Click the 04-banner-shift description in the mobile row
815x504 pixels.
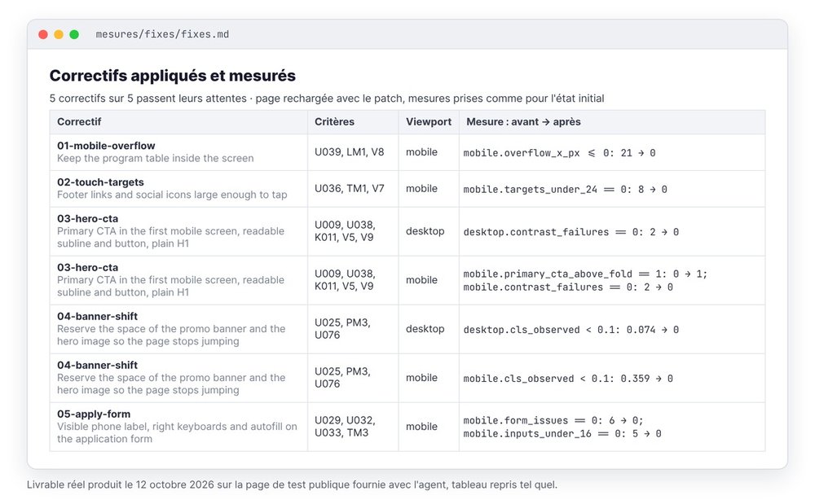coord(171,383)
